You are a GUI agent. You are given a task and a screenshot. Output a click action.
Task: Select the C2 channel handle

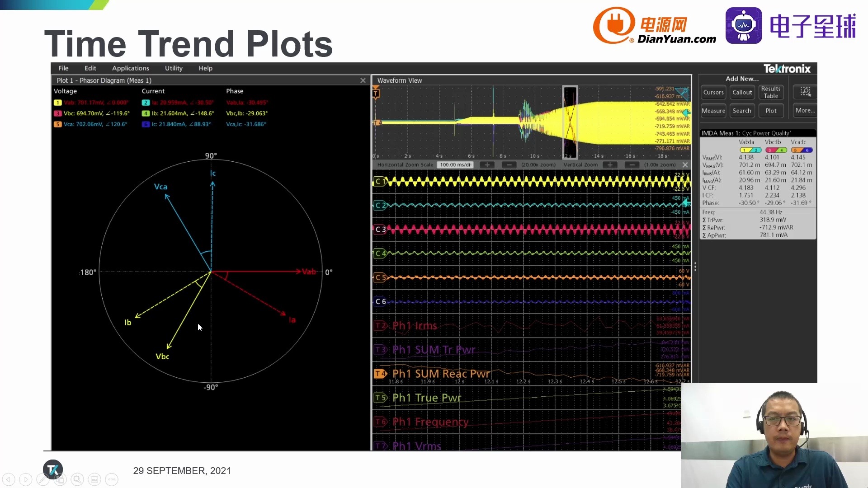[x=380, y=205]
